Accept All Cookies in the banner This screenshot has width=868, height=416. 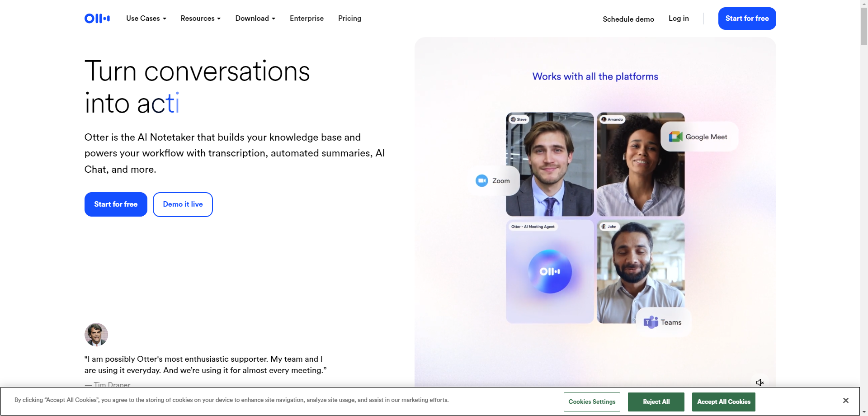point(723,402)
